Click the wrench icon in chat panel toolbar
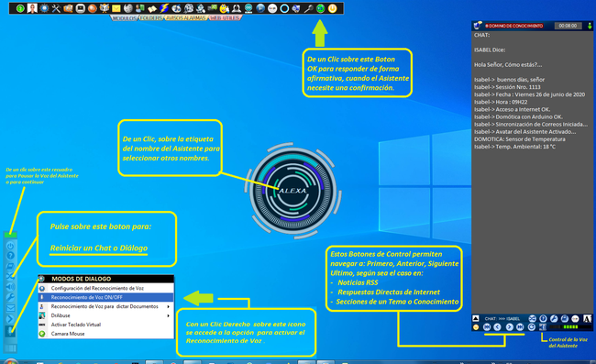The image size is (596, 364). (x=554, y=318)
